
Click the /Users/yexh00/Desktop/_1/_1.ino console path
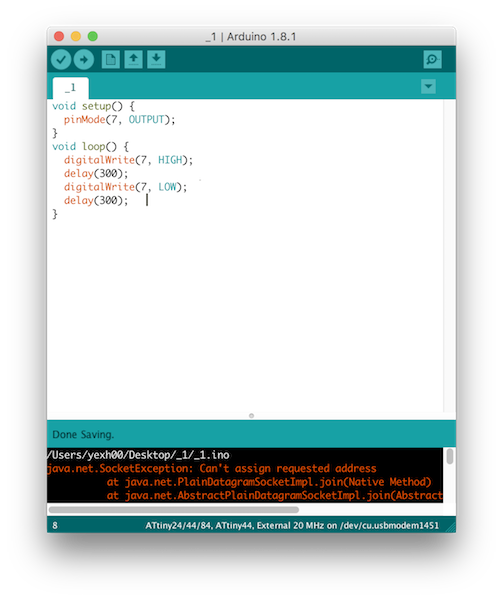click(x=138, y=455)
